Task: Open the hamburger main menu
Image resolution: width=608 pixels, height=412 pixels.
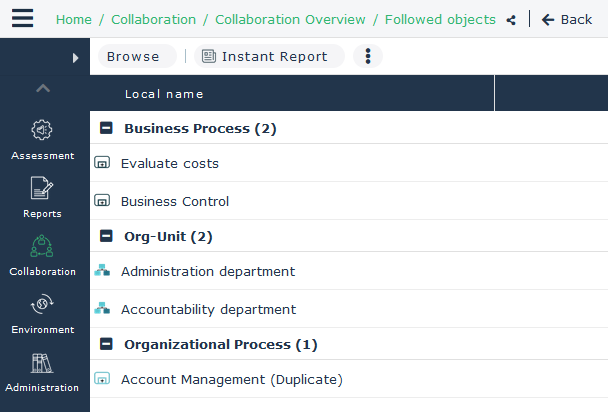Action: tap(22, 19)
